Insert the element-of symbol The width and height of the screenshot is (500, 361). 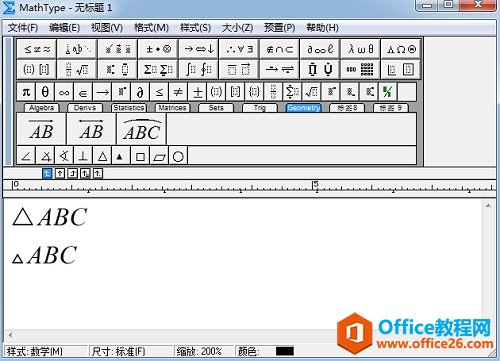click(x=83, y=92)
